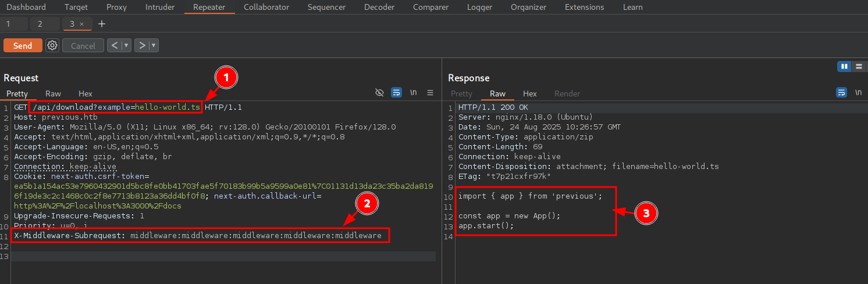Show non-printable characters in Response viewer
Viewport: 868px width, 284px height.
click(x=859, y=93)
